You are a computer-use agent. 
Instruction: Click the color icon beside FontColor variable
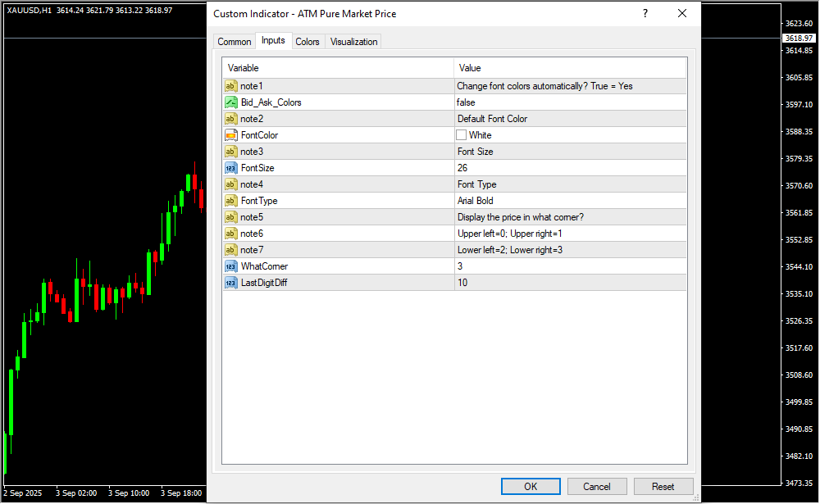(x=230, y=135)
